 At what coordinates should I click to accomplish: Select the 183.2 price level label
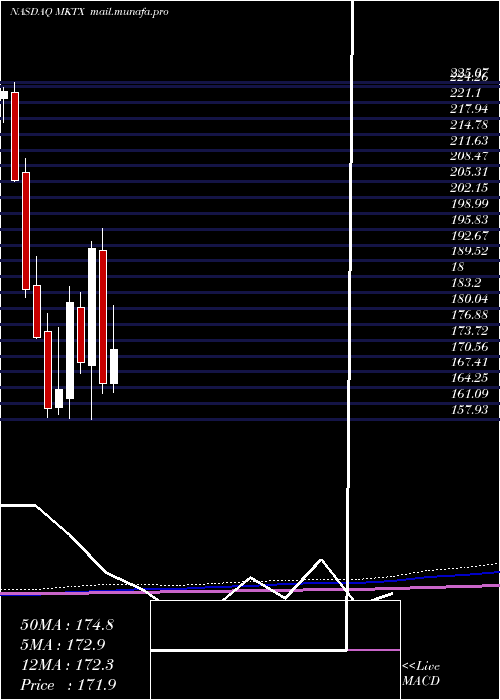(466, 283)
